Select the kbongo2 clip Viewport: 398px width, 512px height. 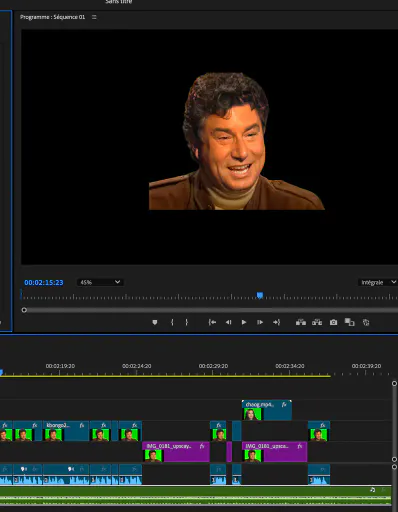(x=66, y=431)
